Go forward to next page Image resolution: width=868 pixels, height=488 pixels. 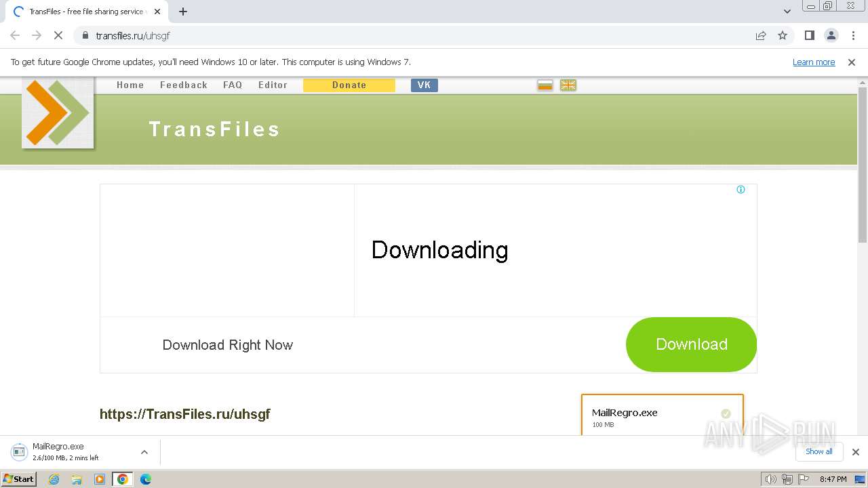pos(37,35)
